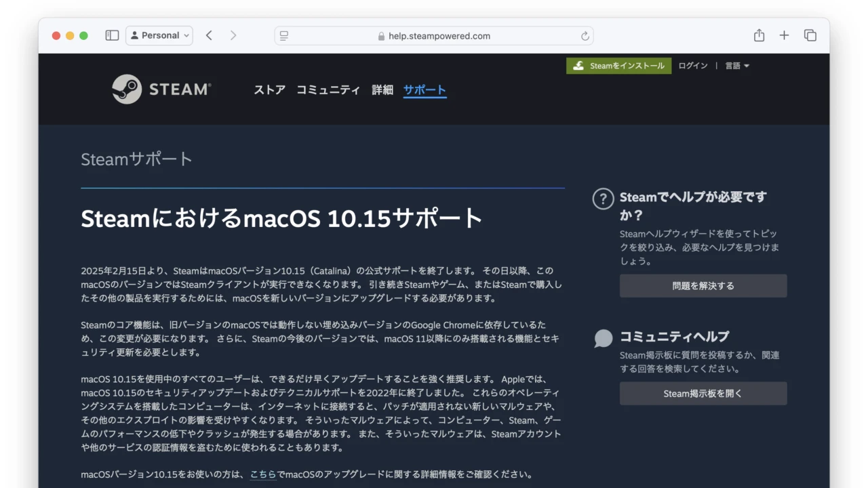Close the Safari window with red button

pos(56,35)
